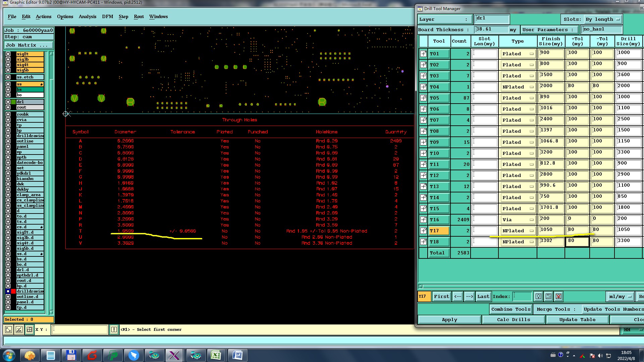The height and width of the screenshot is (362, 644).
Task: Open the Analysis menu
Action: click(x=88, y=16)
